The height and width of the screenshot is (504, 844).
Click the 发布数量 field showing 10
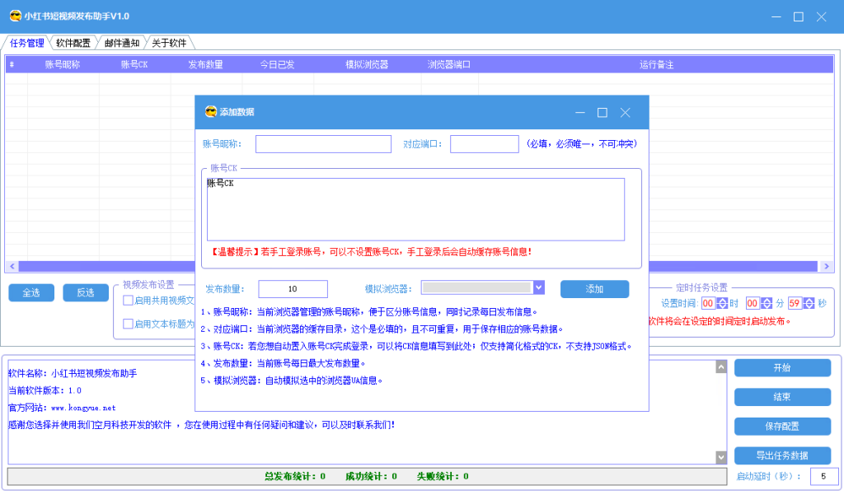(293, 289)
